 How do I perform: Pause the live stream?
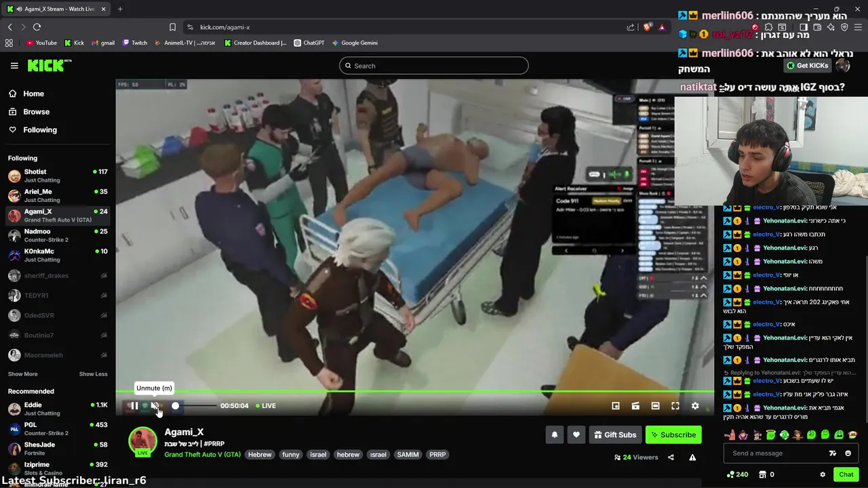(x=134, y=406)
